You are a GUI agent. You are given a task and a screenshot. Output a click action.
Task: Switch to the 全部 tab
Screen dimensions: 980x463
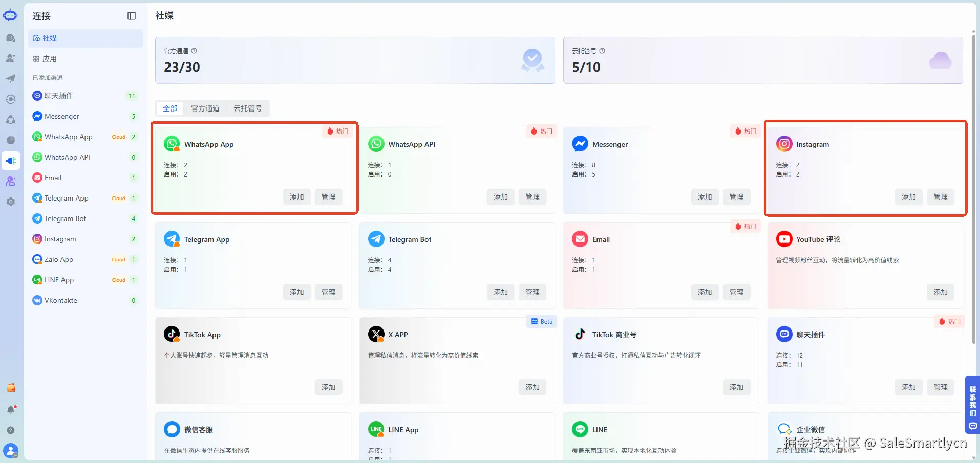pos(170,108)
